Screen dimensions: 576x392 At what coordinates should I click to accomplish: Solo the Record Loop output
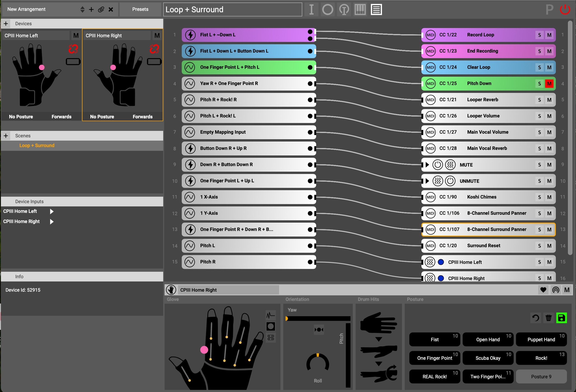coord(539,35)
